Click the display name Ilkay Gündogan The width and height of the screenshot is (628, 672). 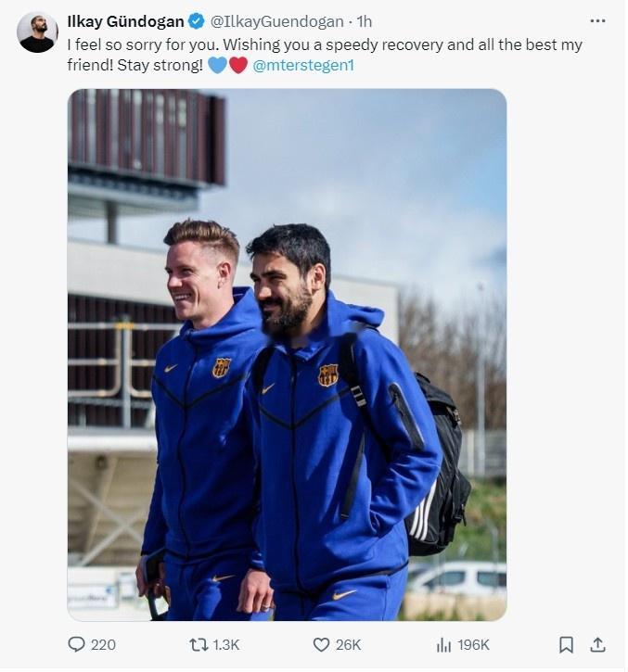tap(125, 21)
